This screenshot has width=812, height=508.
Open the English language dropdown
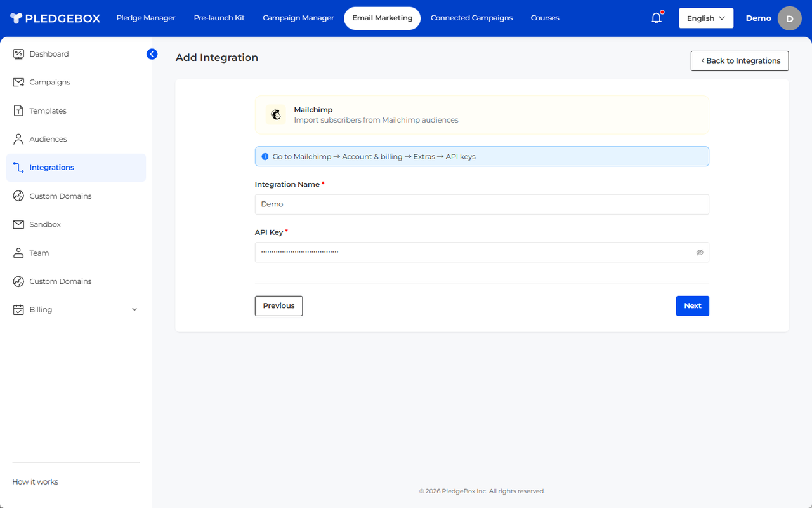705,18
